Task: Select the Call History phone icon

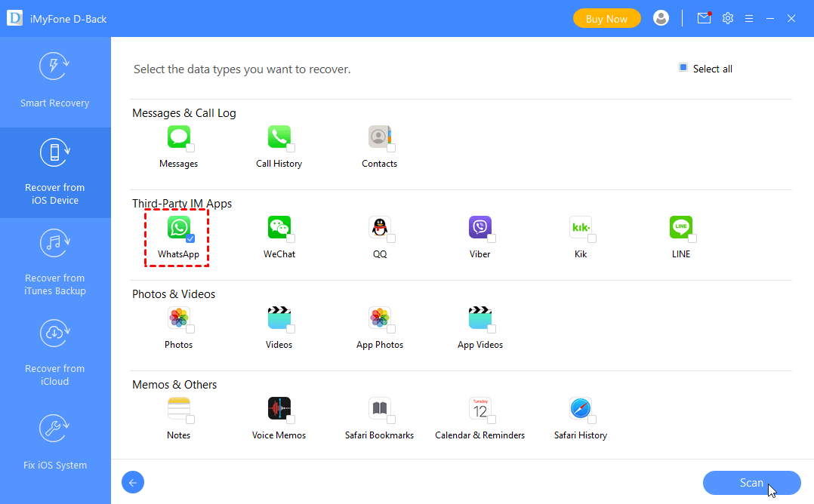Action: coord(279,137)
